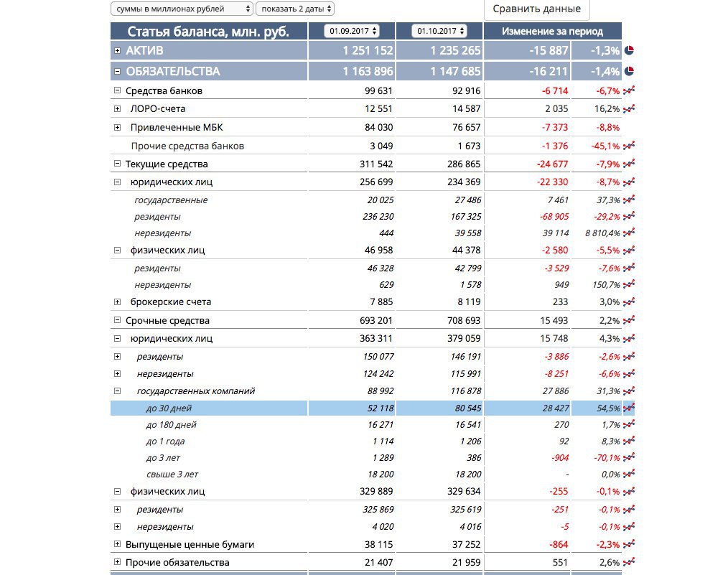The width and height of the screenshot is (728, 575).
Task: Click value 1 251 152 in АКТИВ row
Action: click(x=368, y=50)
